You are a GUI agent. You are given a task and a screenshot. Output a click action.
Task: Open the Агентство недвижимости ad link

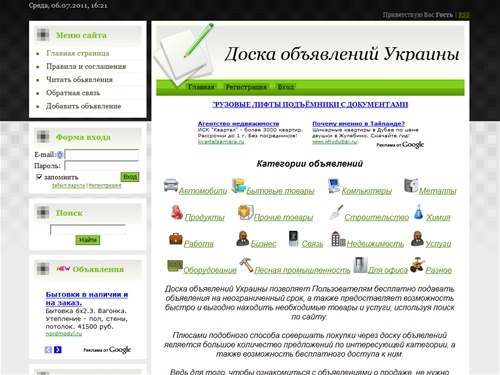[238, 124]
